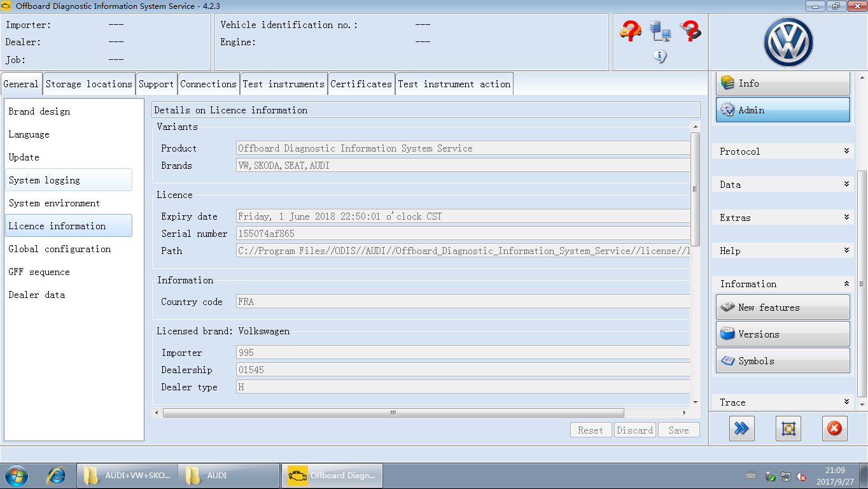Open Info mode button

pyautogui.click(x=783, y=83)
